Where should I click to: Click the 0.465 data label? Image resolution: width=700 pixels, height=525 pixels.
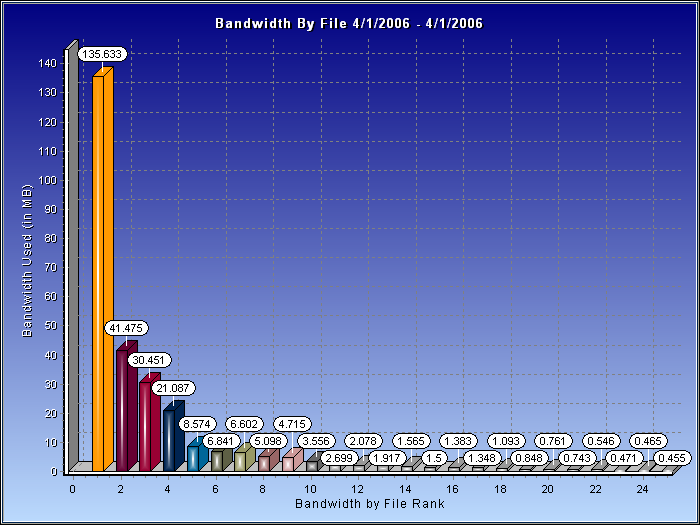[x=648, y=442]
